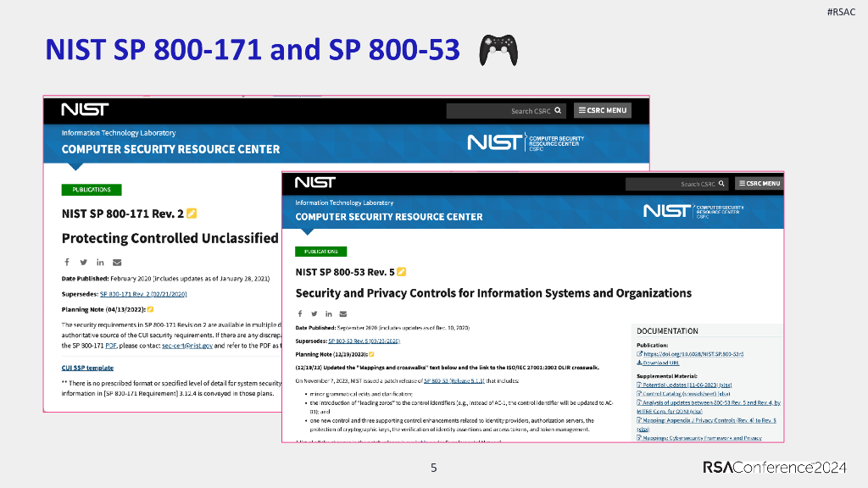Click the Download URL link under Documentation
This screenshot has width=868, height=488.
pyautogui.click(x=661, y=363)
